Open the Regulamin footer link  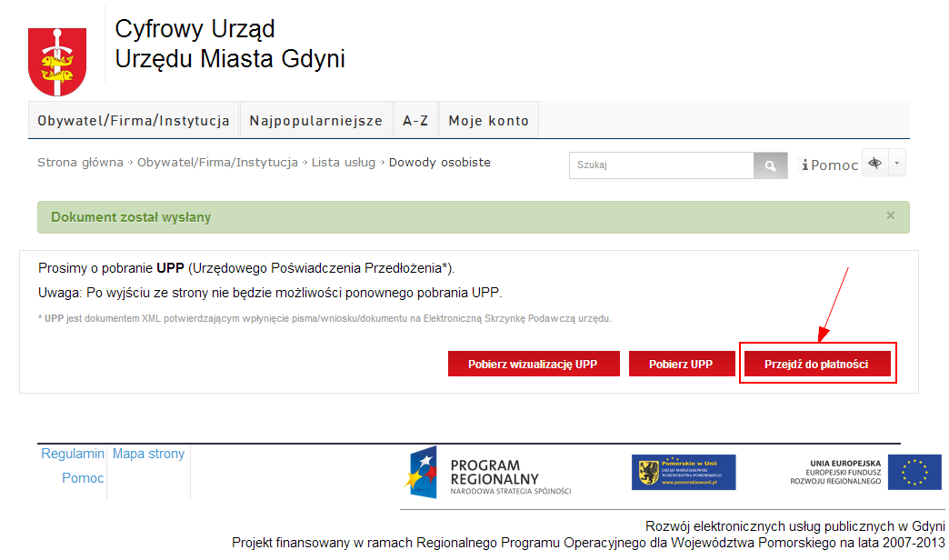click(73, 454)
